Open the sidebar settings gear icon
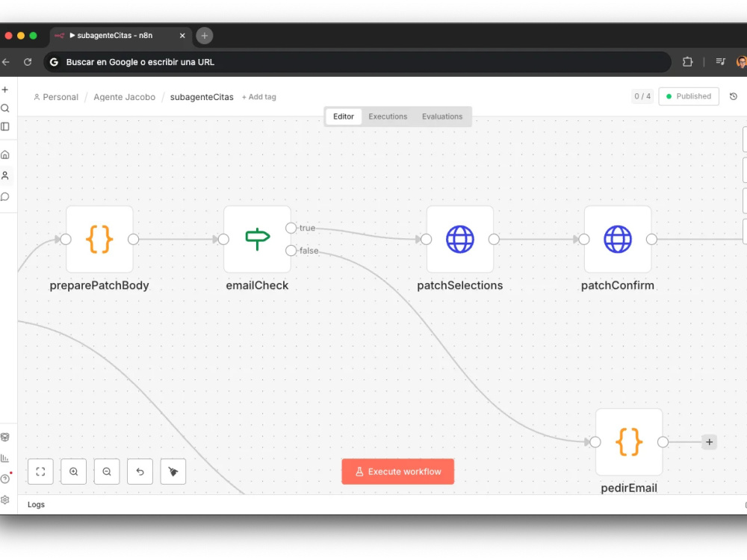The image size is (747, 560). pos(5,500)
